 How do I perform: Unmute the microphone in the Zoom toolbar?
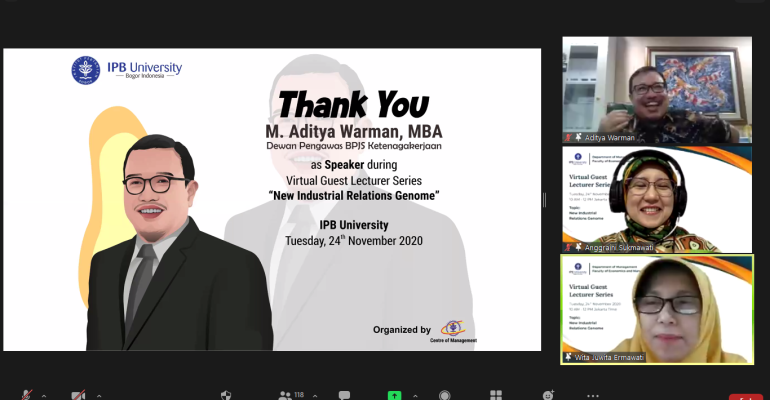pyautogui.click(x=27, y=395)
